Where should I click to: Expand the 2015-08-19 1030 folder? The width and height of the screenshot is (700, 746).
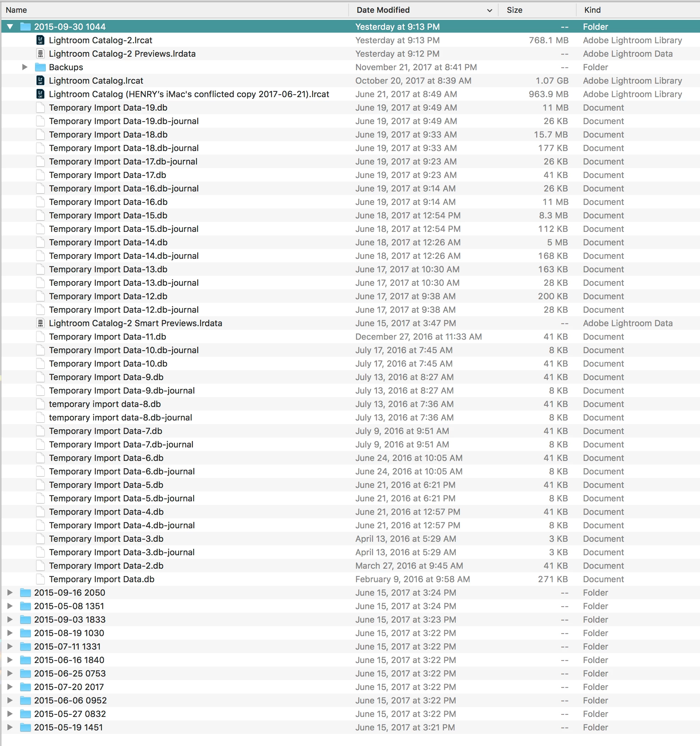click(x=10, y=633)
